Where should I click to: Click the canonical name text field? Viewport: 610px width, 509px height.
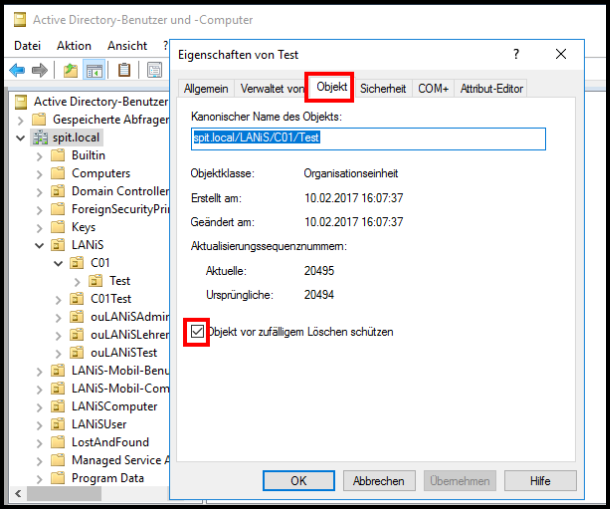click(368, 138)
